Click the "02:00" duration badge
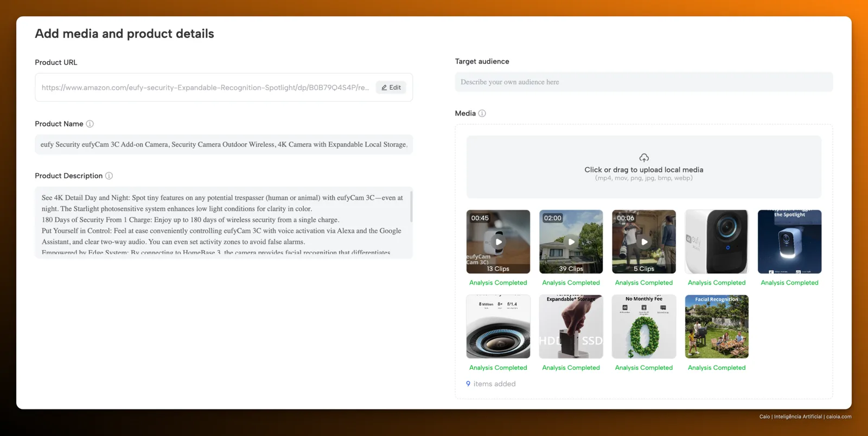This screenshot has width=868, height=436. [553, 218]
